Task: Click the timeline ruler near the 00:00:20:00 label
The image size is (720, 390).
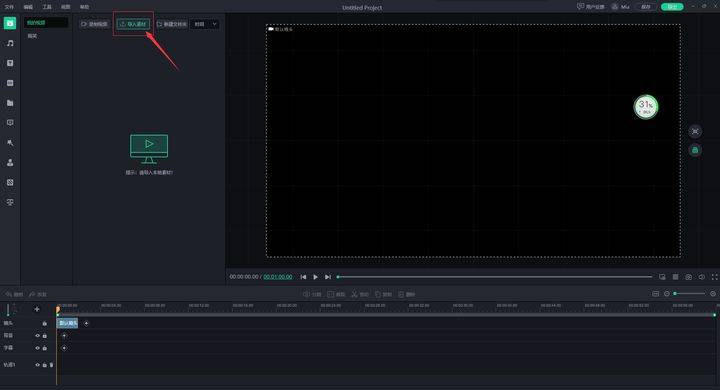Action: (x=287, y=305)
